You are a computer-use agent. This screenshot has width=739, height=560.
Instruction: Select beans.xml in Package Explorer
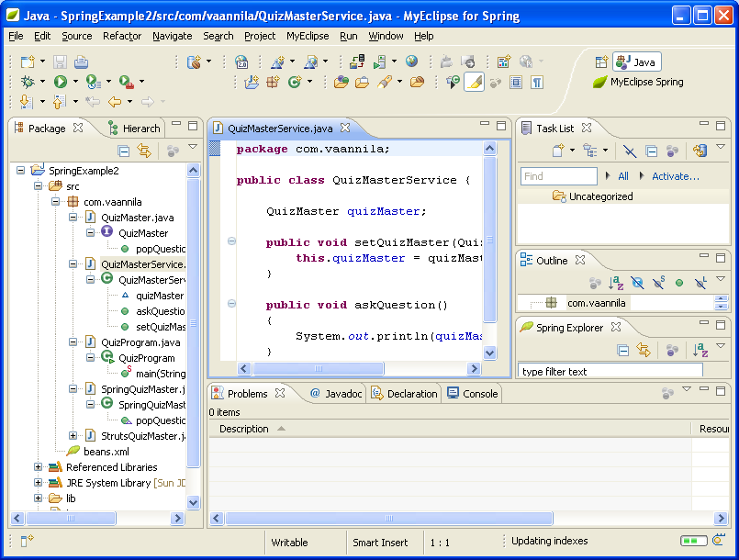[x=98, y=451]
